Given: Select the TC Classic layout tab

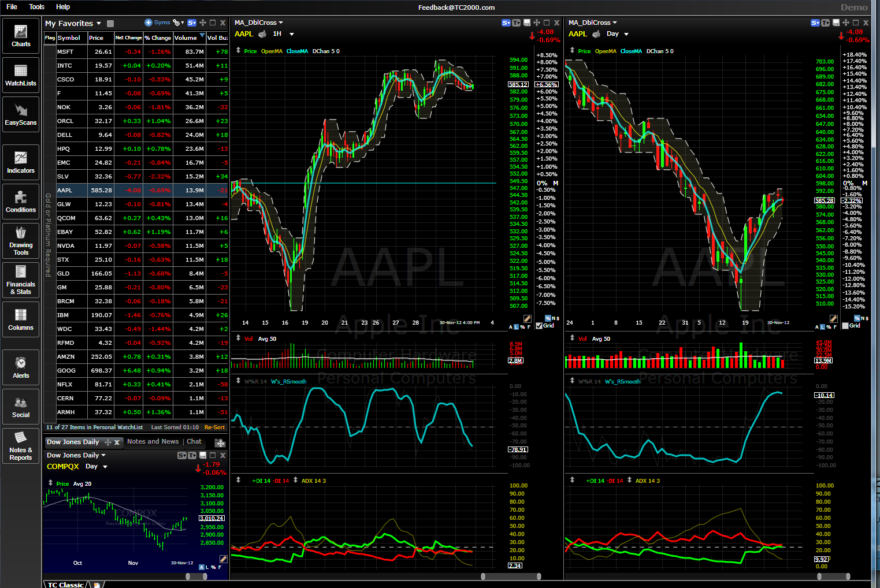Looking at the screenshot, I should (65, 585).
